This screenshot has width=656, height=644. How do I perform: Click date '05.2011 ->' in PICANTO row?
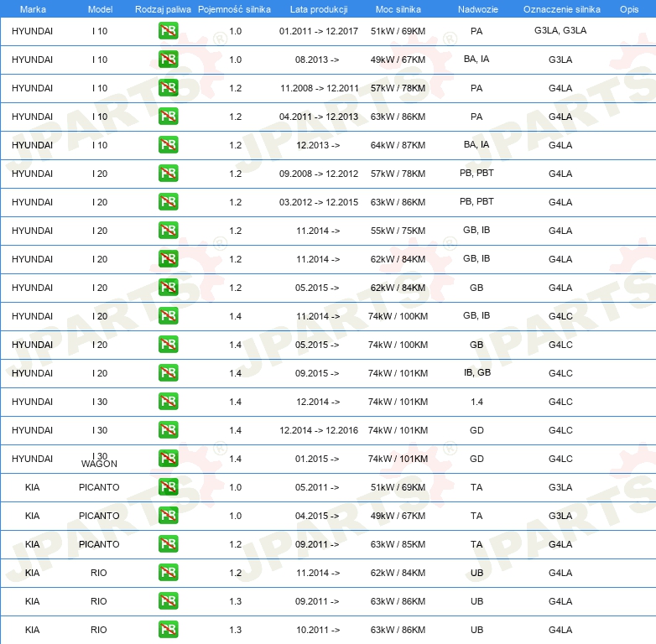tap(317, 487)
